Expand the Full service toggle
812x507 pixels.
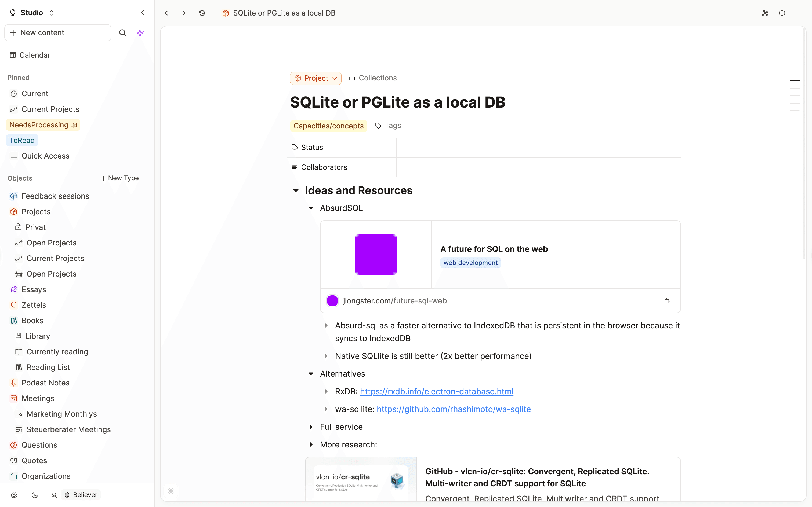pyautogui.click(x=311, y=427)
